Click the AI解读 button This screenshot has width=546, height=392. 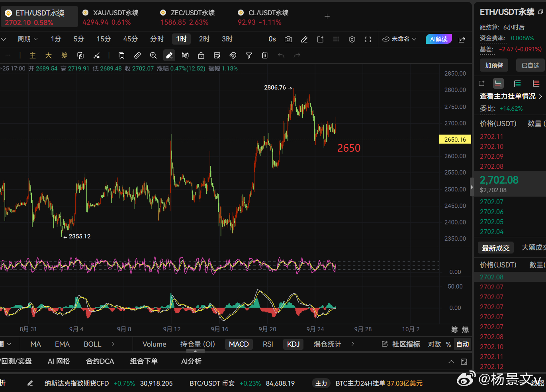click(x=439, y=39)
